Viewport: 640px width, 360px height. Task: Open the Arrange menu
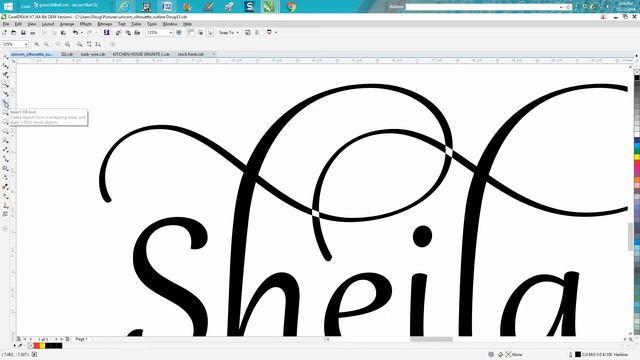[x=67, y=24]
